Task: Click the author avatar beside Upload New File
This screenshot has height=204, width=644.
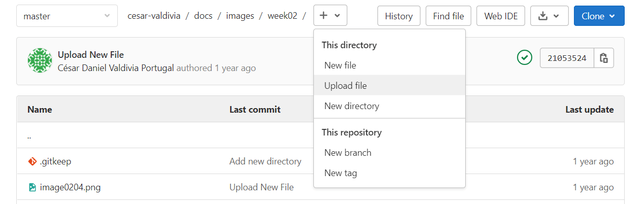Action: (x=40, y=61)
